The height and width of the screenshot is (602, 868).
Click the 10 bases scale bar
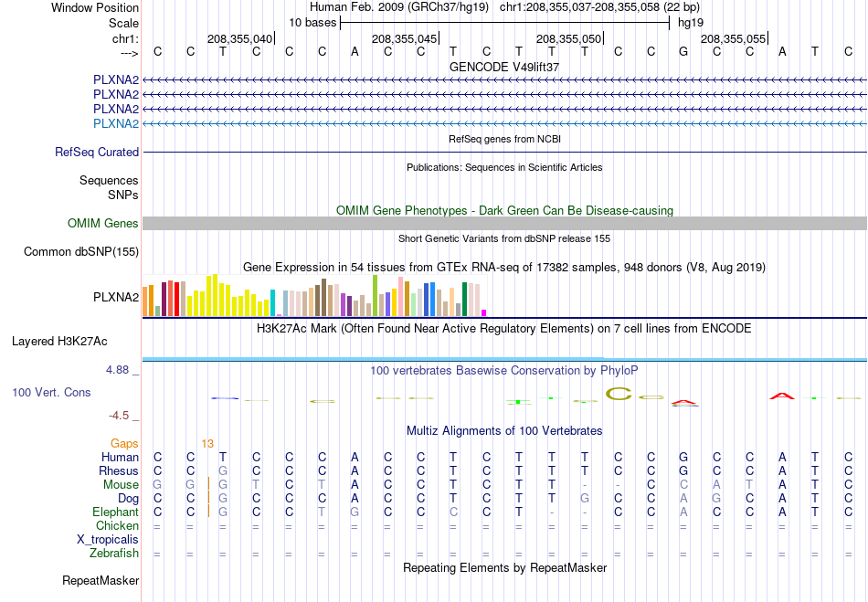pos(504,23)
